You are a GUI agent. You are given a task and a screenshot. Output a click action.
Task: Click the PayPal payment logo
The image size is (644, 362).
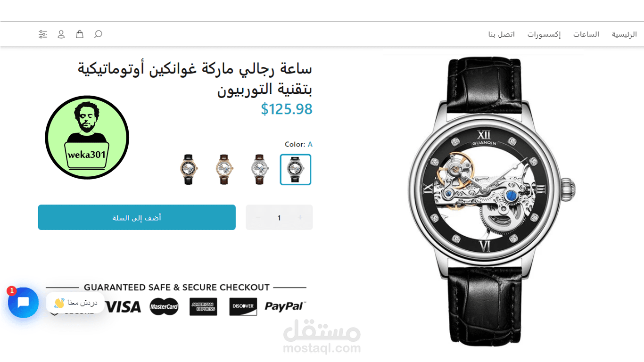point(285,306)
